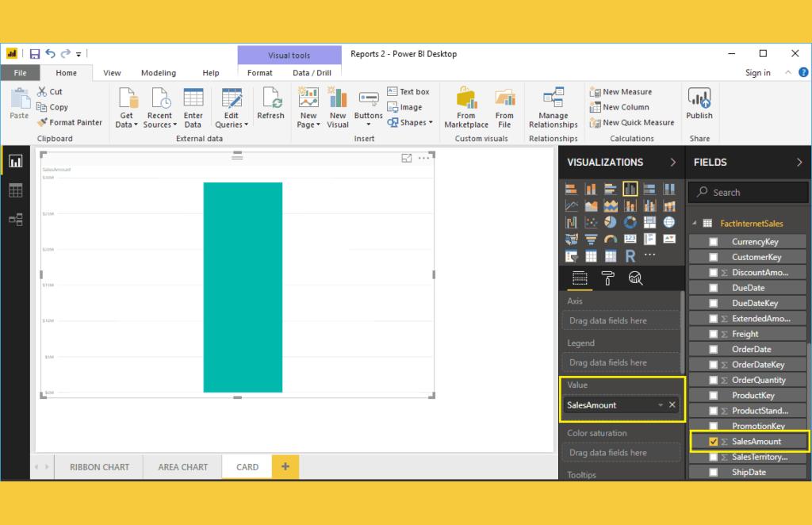
Task: Click Manage Relationships
Action: pos(553,108)
